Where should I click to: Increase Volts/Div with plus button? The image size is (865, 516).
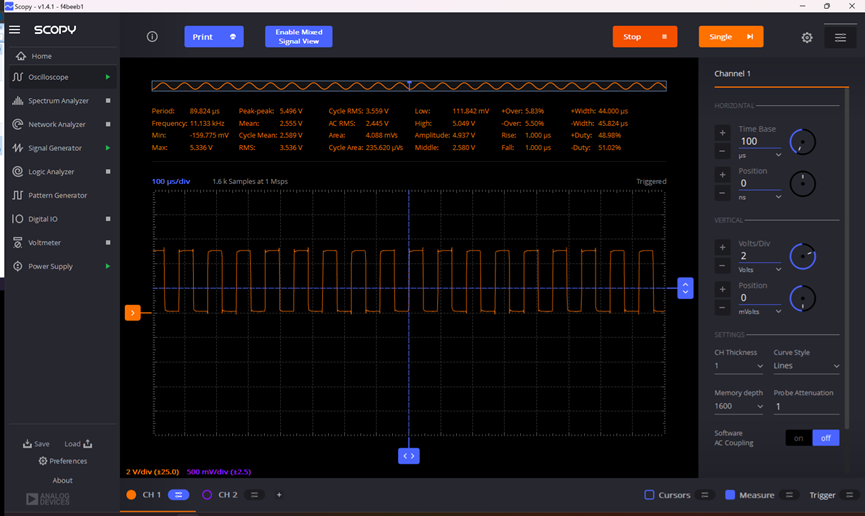[722, 247]
